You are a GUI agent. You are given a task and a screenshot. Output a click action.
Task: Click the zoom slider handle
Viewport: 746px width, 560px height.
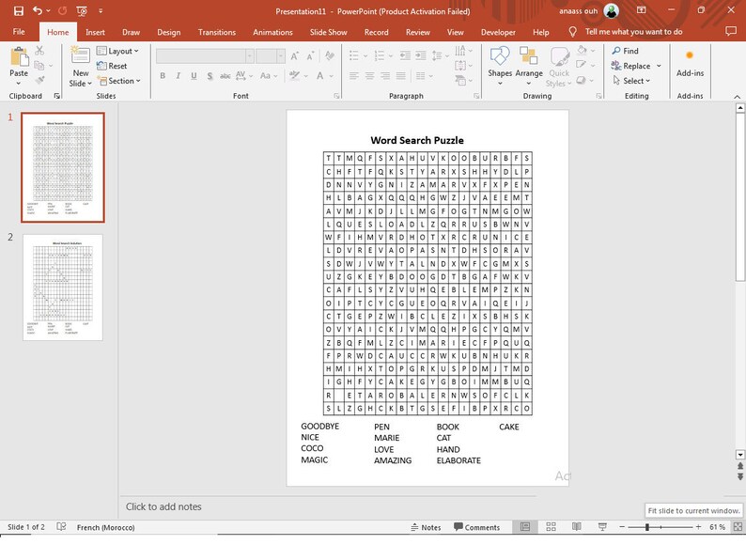(x=647, y=527)
